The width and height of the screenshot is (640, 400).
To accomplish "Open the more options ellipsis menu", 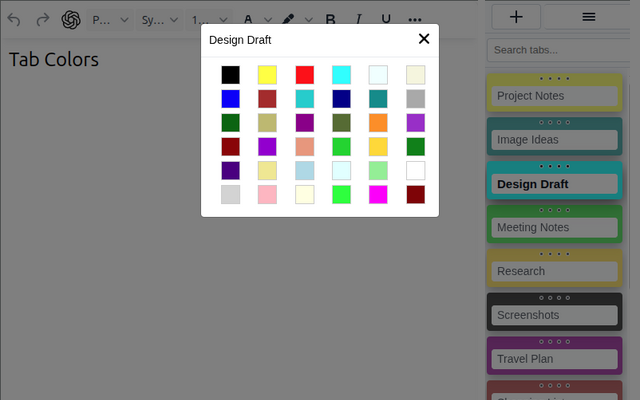I will [x=415, y=20].
